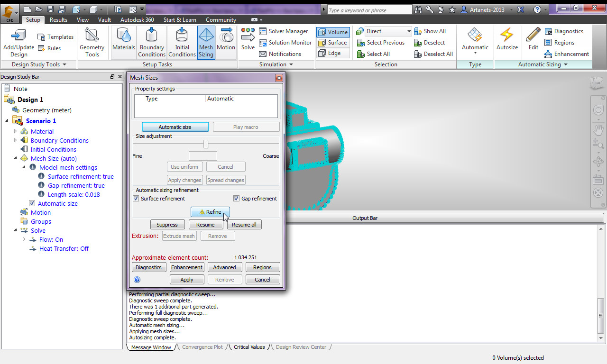Click the ViewCube in the viewport
607x364 pixels.
click(x=597, y=83)
